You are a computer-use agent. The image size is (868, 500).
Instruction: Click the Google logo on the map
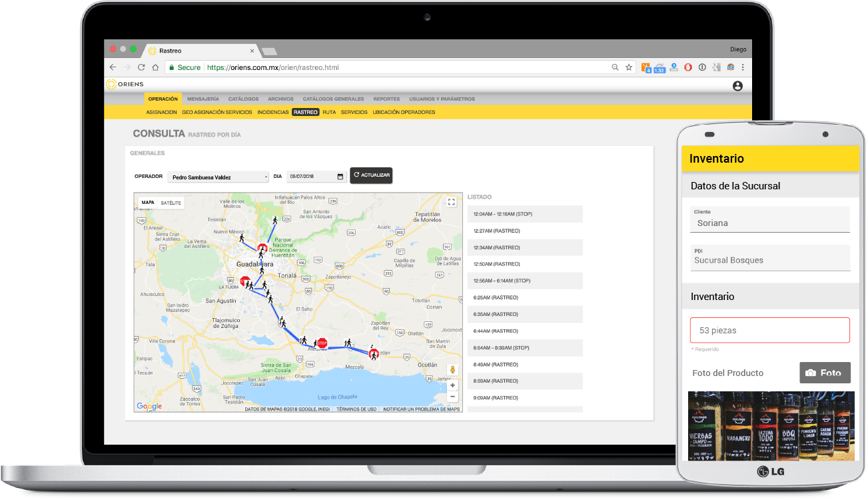tap(149, 406)
